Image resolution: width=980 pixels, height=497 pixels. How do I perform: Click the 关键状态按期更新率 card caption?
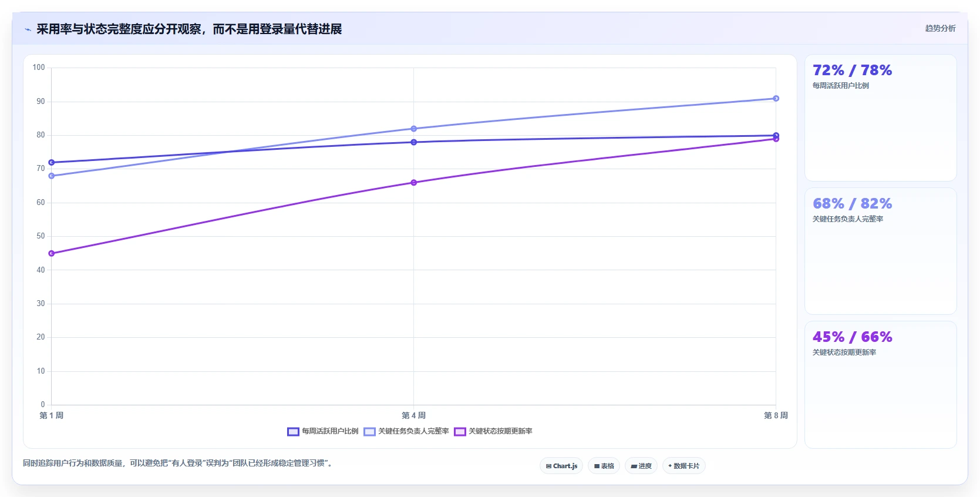pos(844,352)
